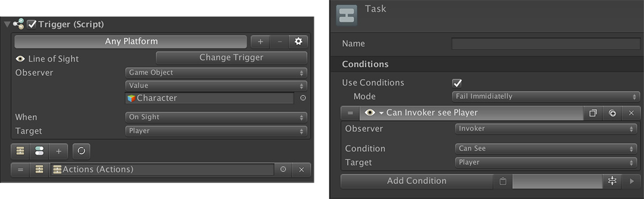This screenshot has width=644, height=199.
Task: Open the Condition dropdown set to Can See
Action: [546, 148]
